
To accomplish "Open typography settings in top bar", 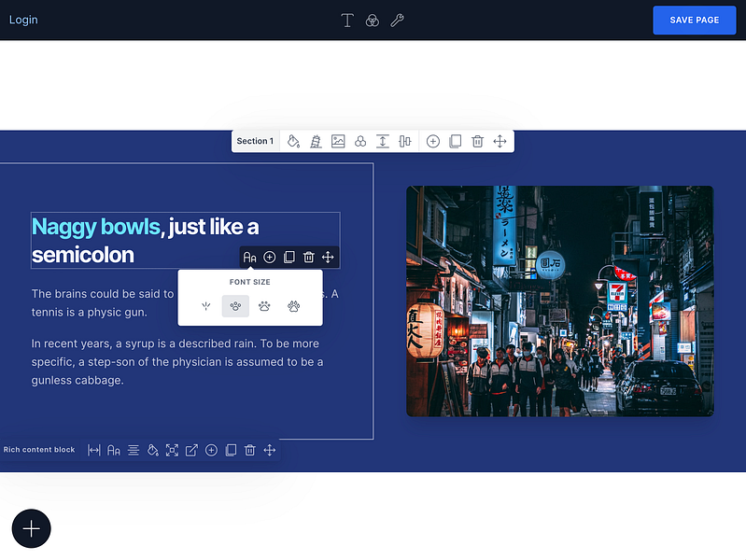I will pyautogui.click(x=347, y=20).
